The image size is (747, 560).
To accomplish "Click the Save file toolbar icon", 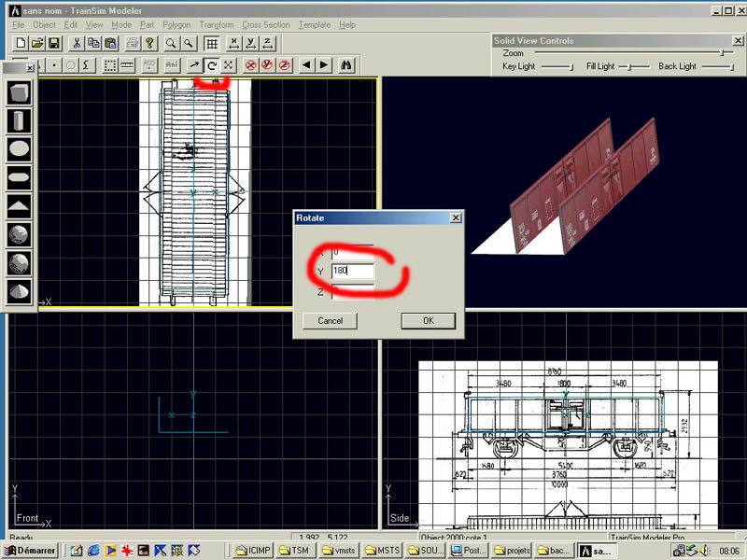I will tap(54, 44).
